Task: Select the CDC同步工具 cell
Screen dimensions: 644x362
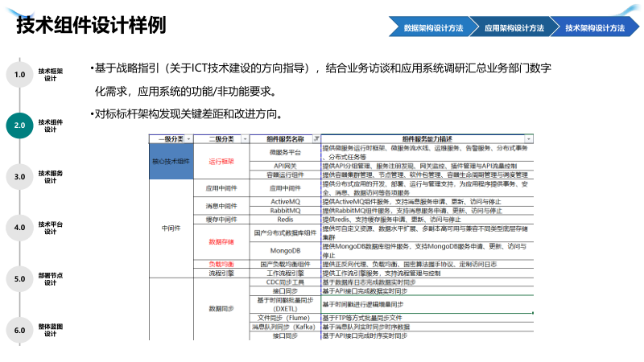Action: tap(285, 282)
